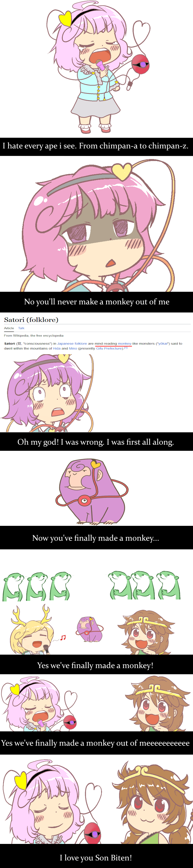Click the blonde girl with antlers
Screen dimensions: 193x868
(31, 631)
